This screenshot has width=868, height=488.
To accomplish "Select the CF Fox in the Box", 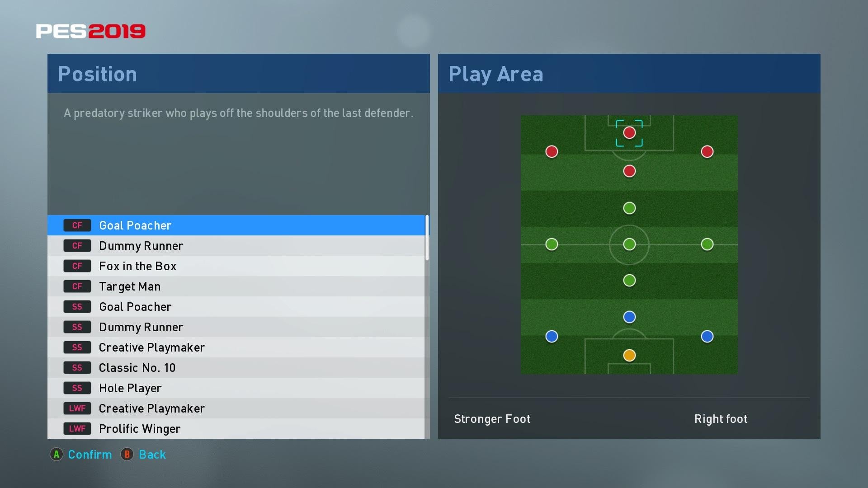I will [238, 266].
